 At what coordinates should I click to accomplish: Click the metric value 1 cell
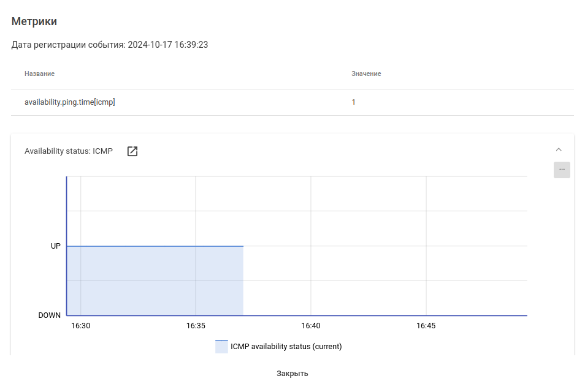tap(353, 102)
